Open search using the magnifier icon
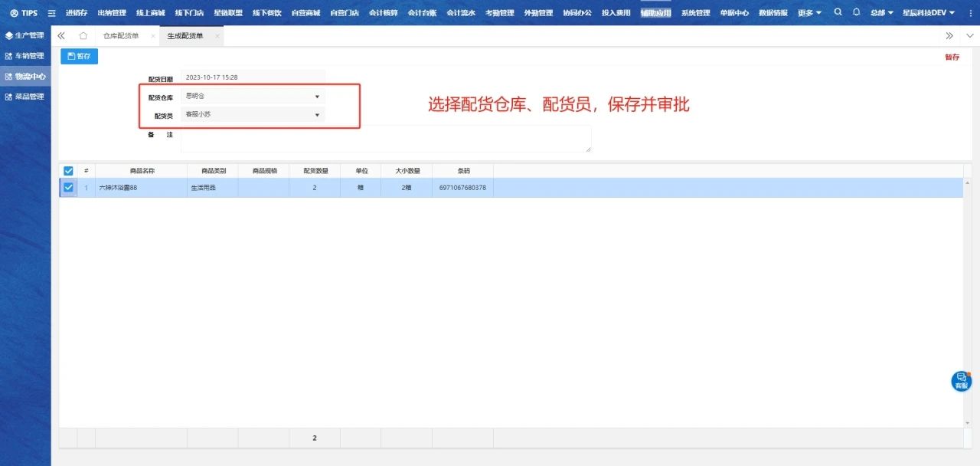This screenshot has height=466, width=980. pos(838,12)
